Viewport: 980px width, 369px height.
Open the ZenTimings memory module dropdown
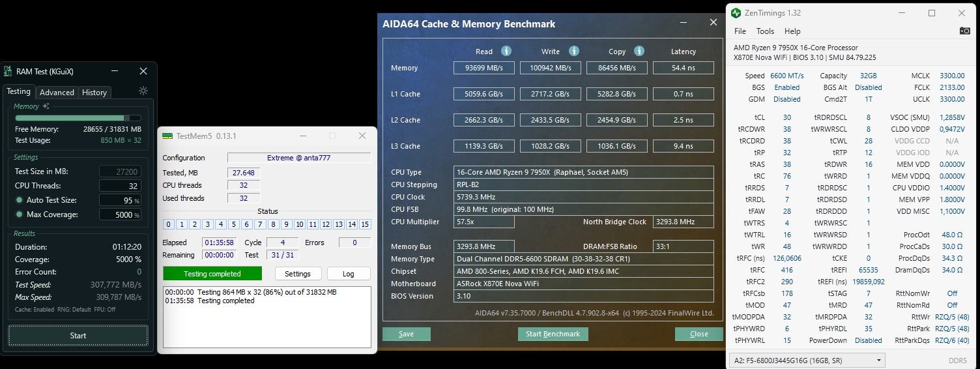(x=807, y=360)
